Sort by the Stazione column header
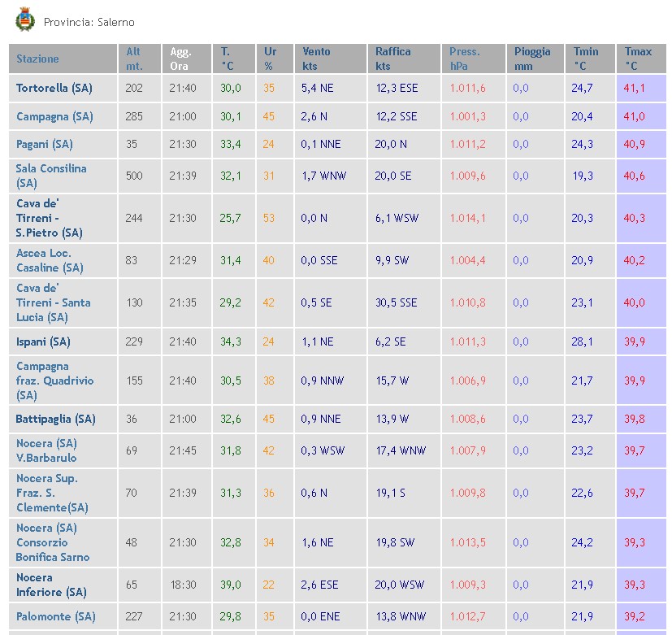This screenshot has width=672, height=635. pyautogui.click(x=37, y=59)
